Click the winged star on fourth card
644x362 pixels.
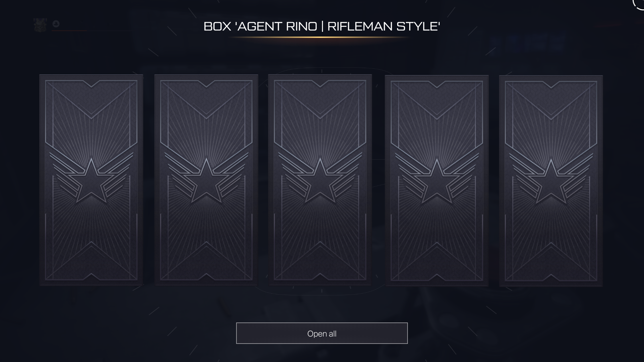pos(437,180)
